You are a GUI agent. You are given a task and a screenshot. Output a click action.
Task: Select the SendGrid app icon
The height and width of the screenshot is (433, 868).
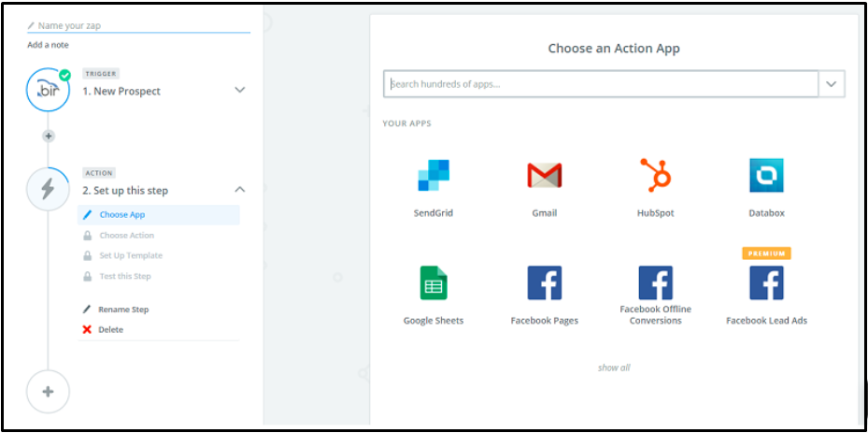(x=434, y=175)
